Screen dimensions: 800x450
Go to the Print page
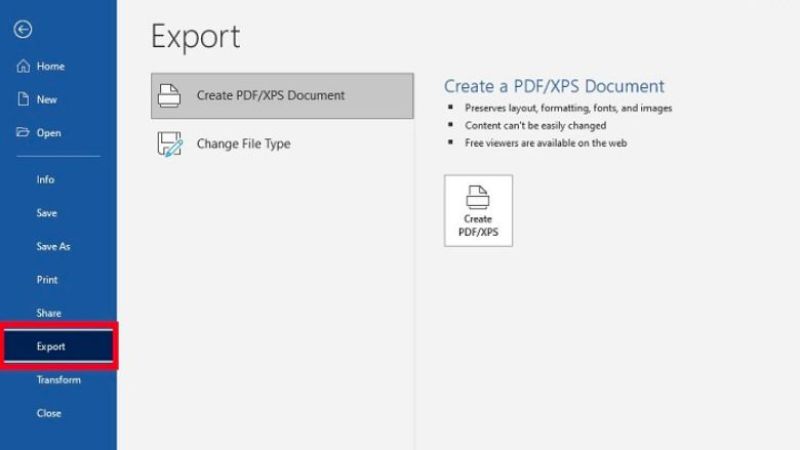point(47,280)
